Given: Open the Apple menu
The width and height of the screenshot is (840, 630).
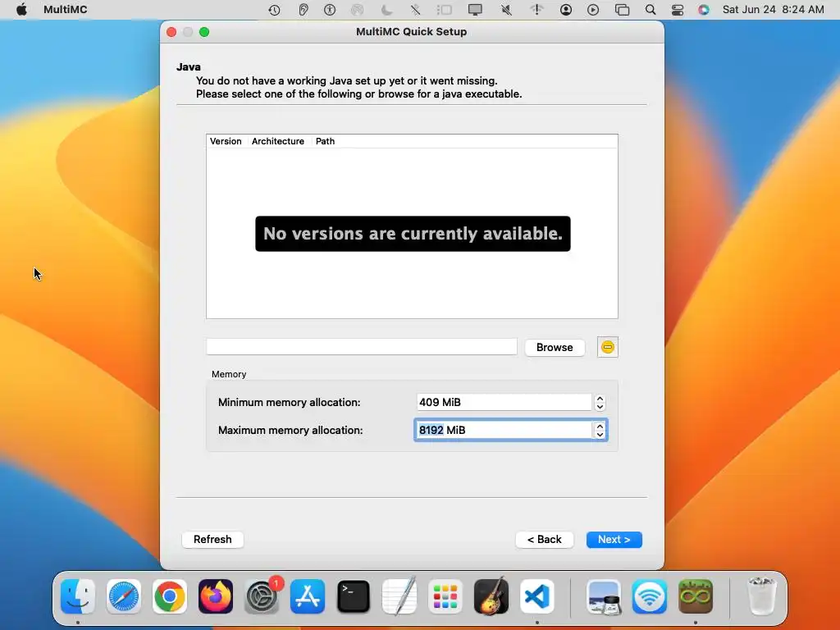Looking at the screenshot, I should [21, 10].
